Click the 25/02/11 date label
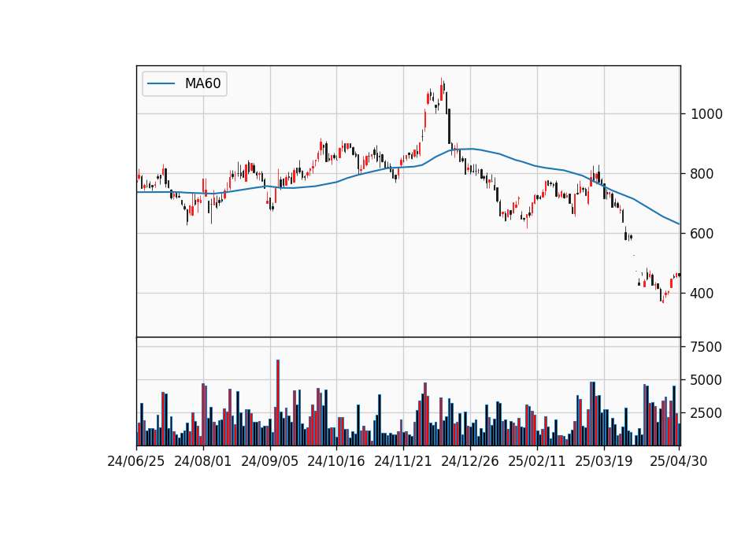The image size is (756, 543). [x=536, y=462]
